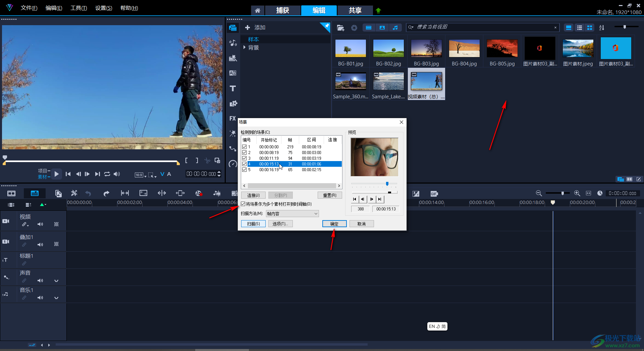The width and height of the screenshot is (644, 351).
Task: Open the record/capture option reel icon
Action: [x=199, y=193]
